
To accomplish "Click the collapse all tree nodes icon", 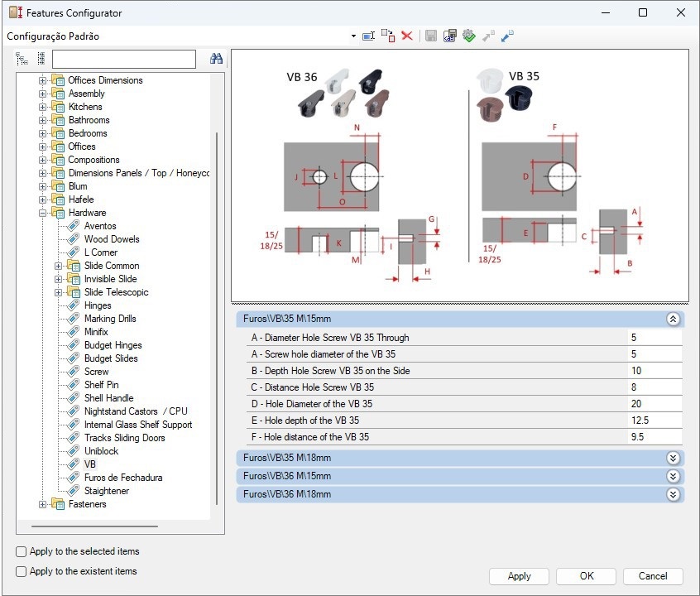I will pyautogui.click(x=41, y=59).
